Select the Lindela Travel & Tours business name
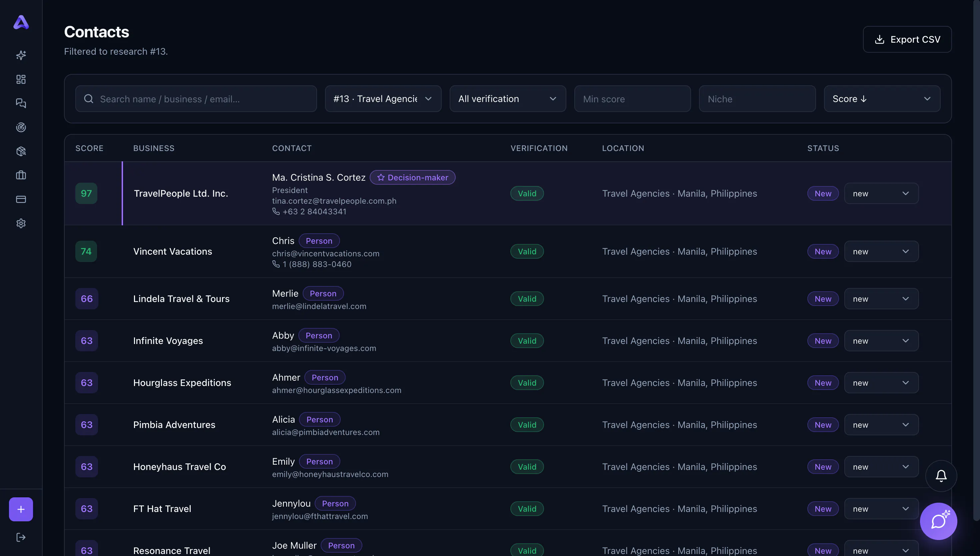 (x=181, y=299)
